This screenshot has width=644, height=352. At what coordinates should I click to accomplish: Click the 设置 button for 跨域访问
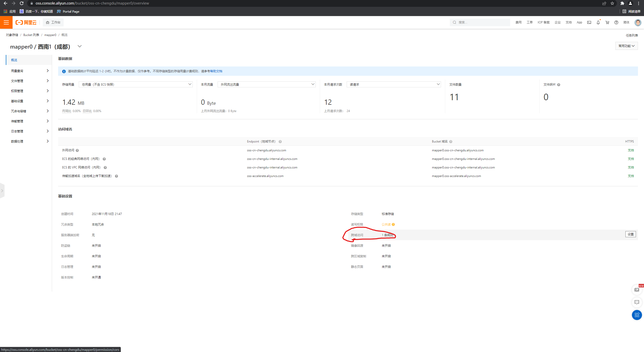click(x=630, y=234)
